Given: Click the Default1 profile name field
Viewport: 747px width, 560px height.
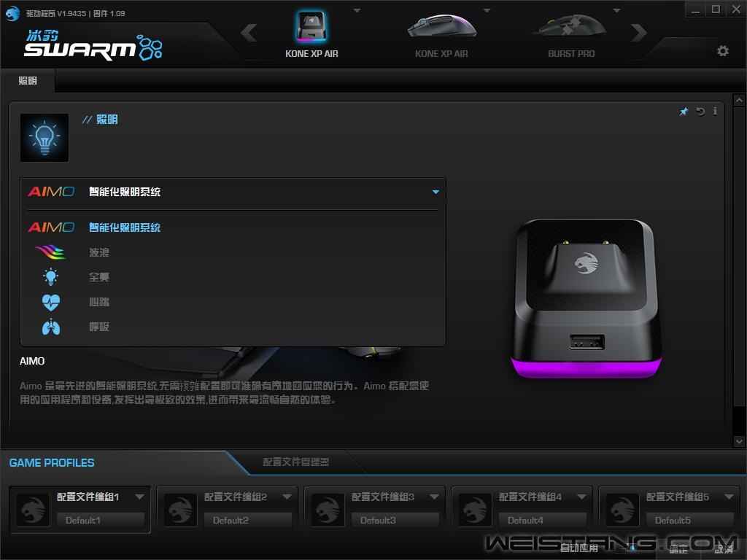Looking at the screenshot, I should point(100,521).
